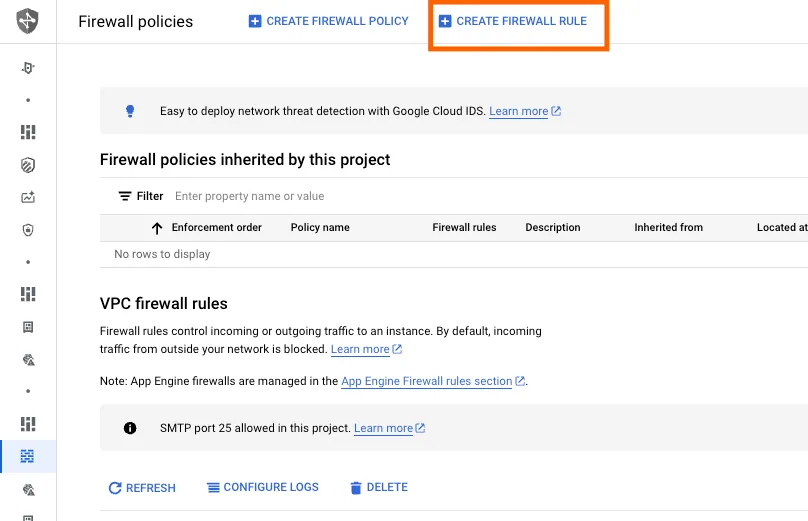Click 'Firewall policies inherited by this project' heading
Viewport: 808px width, 521px height.
(245, 160)
